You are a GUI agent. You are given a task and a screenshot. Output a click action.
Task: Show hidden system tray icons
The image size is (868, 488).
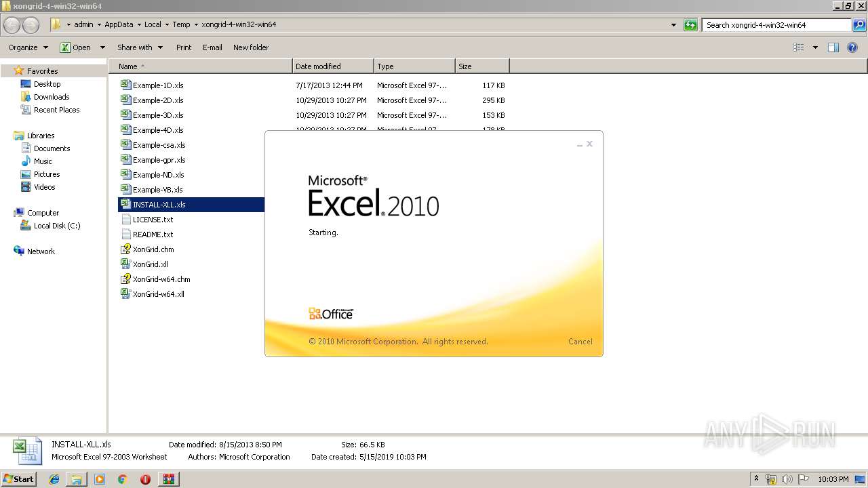point(756,479)
